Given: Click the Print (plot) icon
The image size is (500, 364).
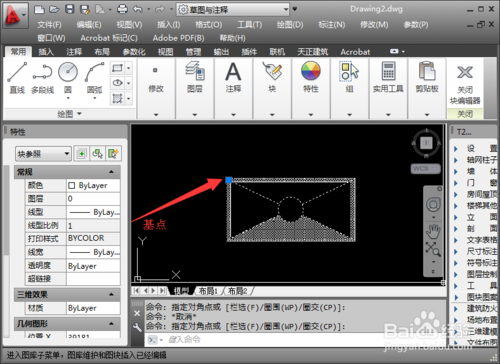Looking at the screenshot, I should click(x=122, y=9).
